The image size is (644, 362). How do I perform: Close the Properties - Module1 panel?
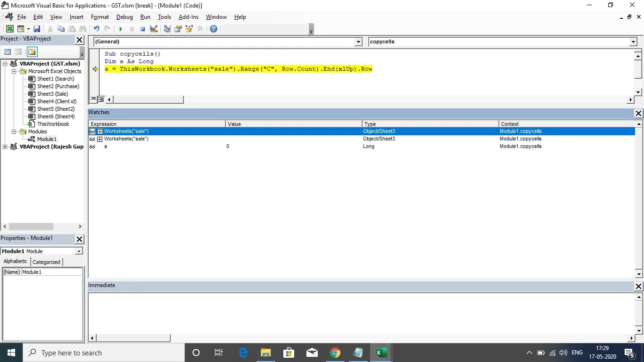(79, 239)
